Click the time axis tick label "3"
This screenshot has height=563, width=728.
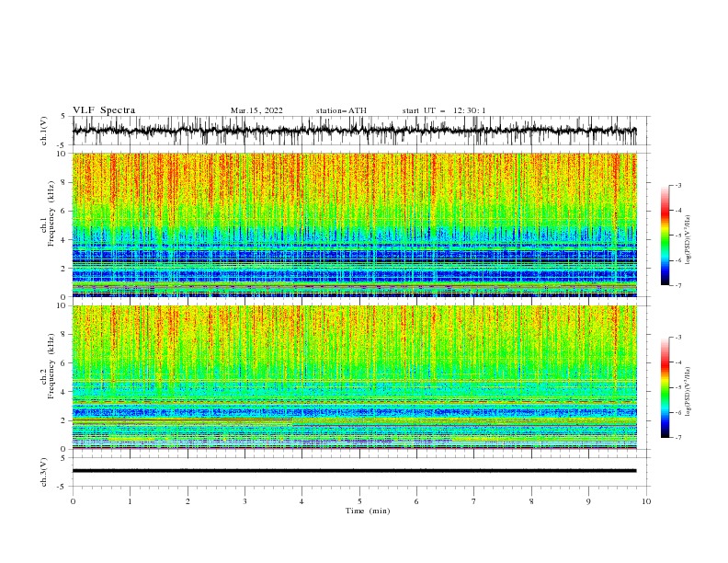[x=245, y=501]
